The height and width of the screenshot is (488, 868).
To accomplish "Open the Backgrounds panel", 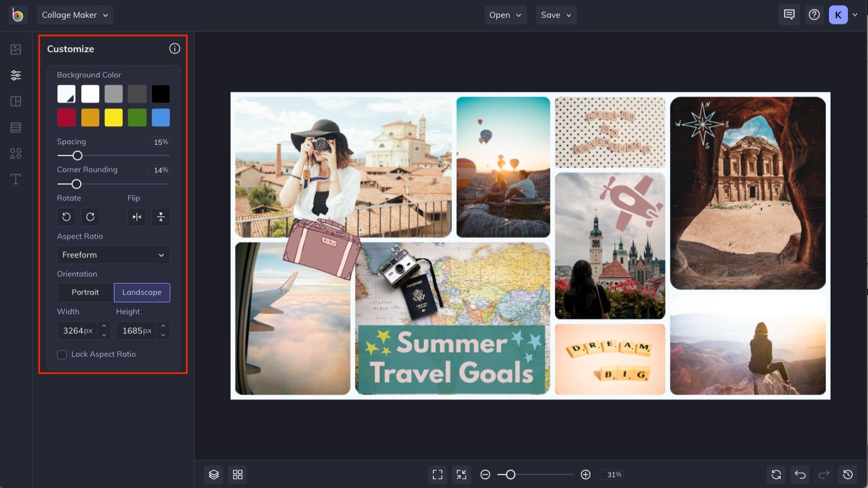I will pos(16,127).
